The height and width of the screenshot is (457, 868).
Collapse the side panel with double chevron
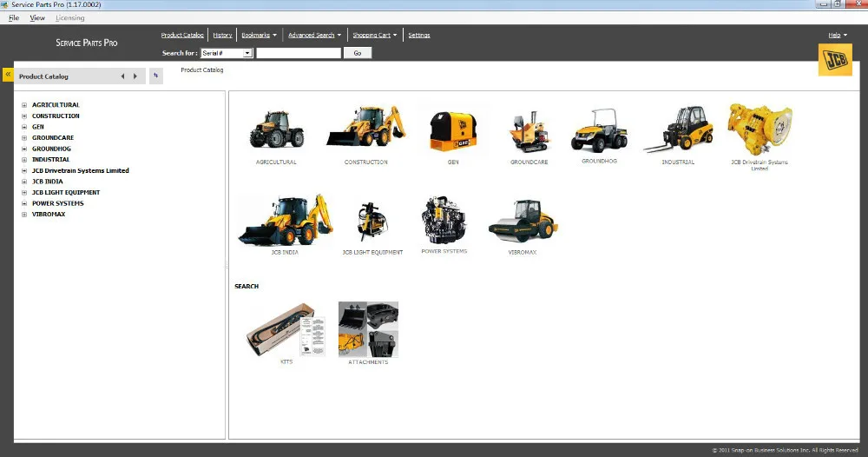pyautogui.click(x=8, y=74)
